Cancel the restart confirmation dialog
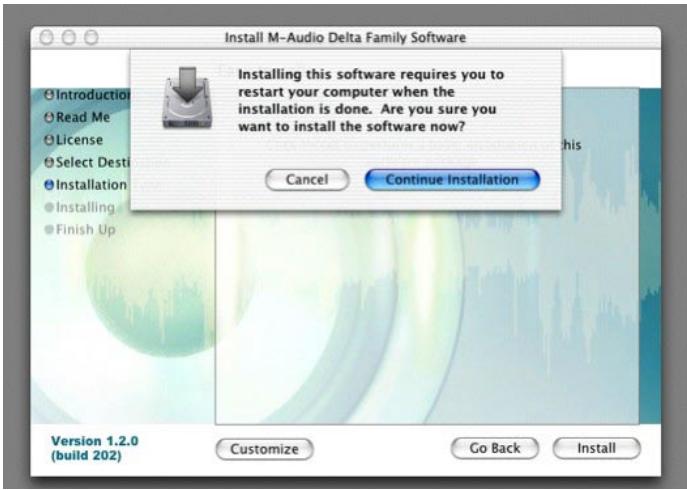This screenshot has height=490, width=687. [307, 180]
